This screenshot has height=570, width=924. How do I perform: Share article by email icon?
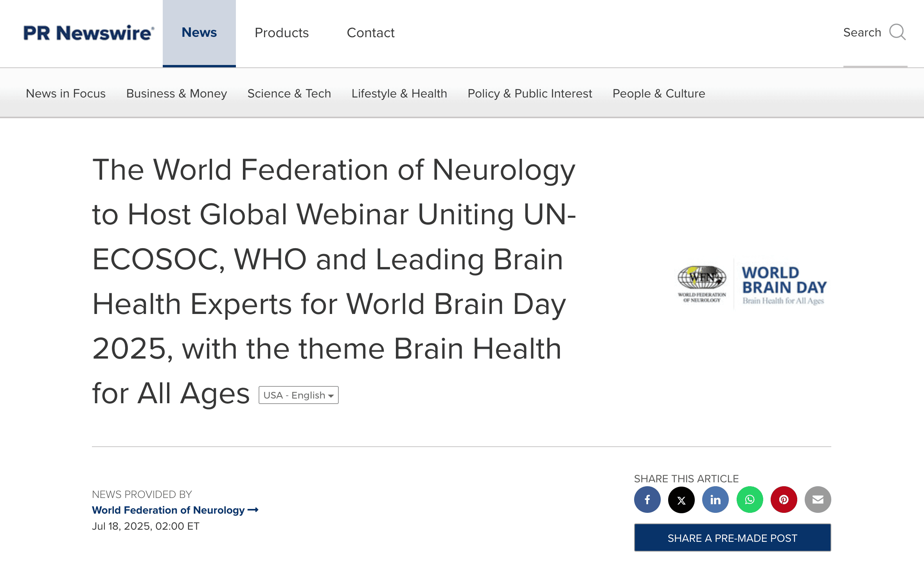818,500
